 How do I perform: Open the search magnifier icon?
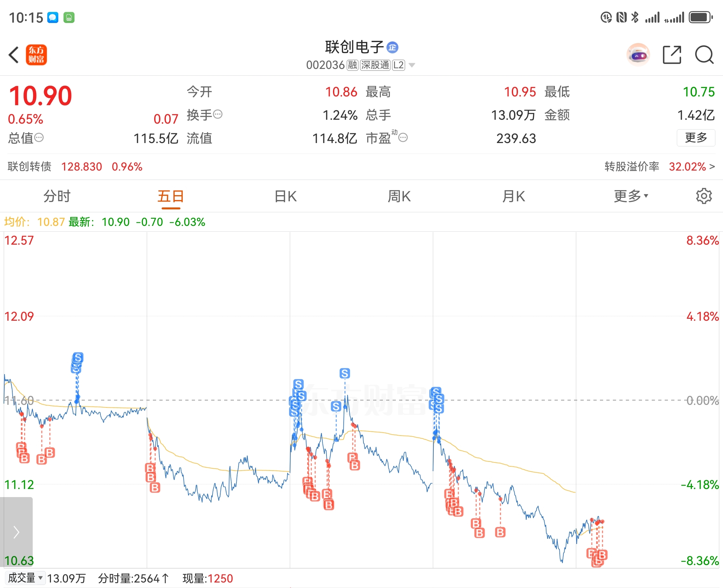704,55
